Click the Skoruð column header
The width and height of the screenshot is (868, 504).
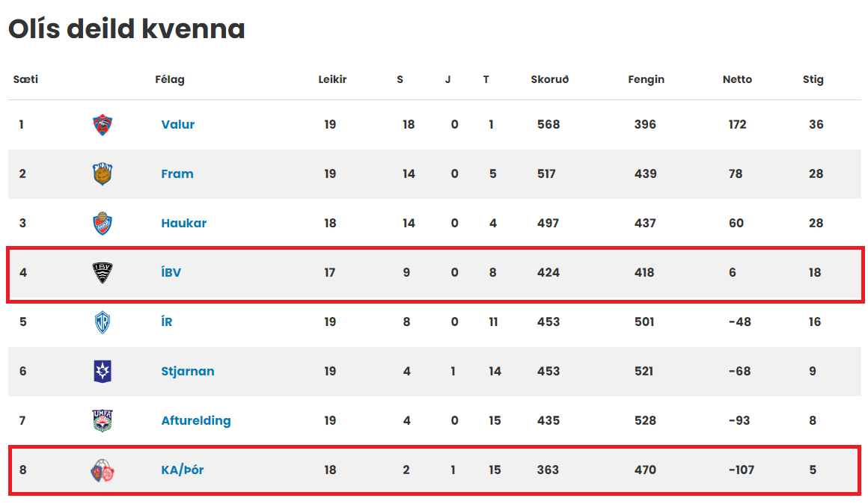tap(550, 79)
